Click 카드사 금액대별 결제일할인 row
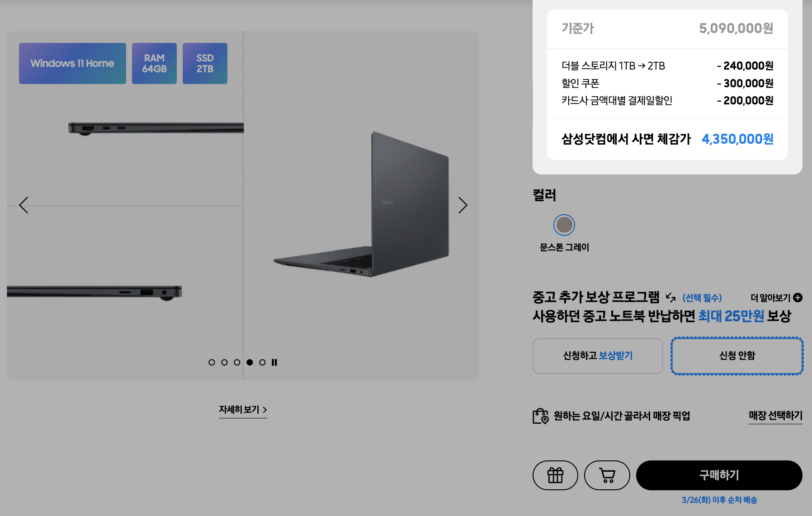 click(x=667, y=100)
